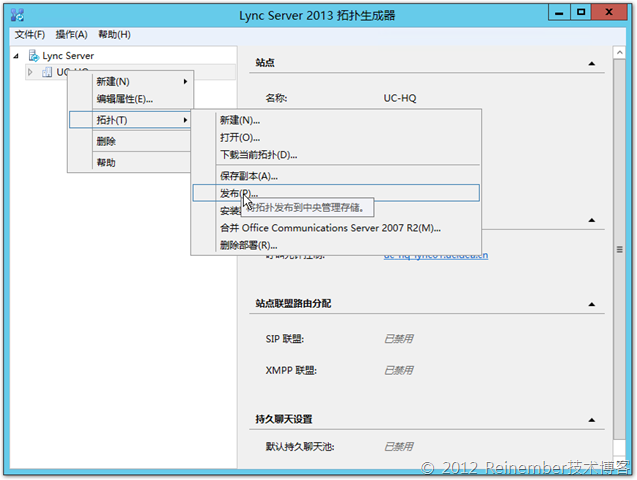Click the UC-HQ name value
Viewport: 637px width, 480px height.
(x=400, y=98)
